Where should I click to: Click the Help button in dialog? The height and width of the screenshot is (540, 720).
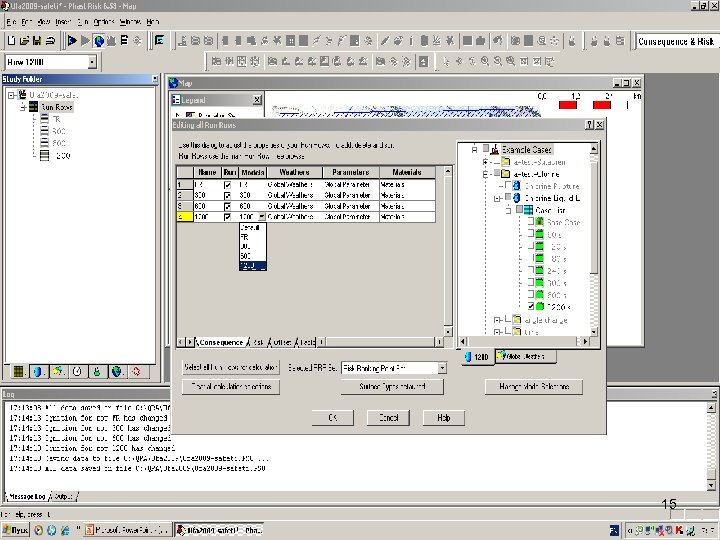tap(444, 418)
